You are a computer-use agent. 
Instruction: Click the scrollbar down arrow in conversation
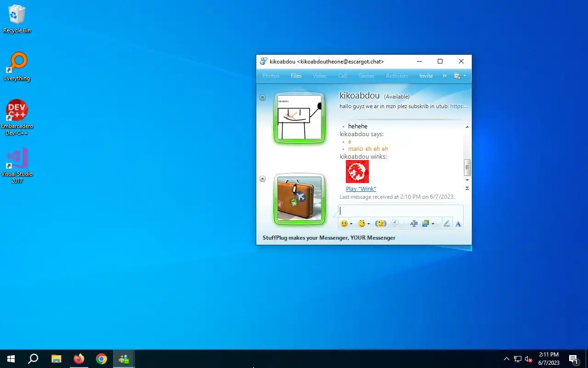(x=467, y=180)
